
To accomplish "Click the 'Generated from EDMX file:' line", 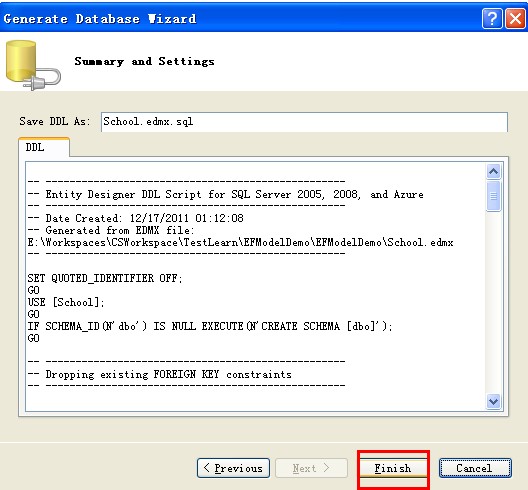I will click(111, 231).
